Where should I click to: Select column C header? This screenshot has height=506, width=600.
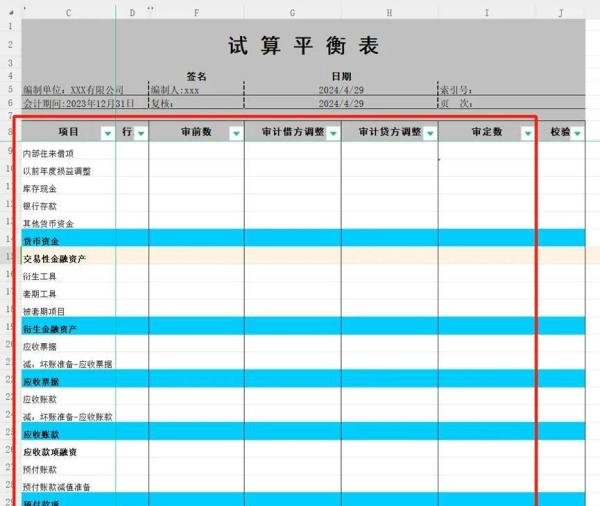point(68,13)
